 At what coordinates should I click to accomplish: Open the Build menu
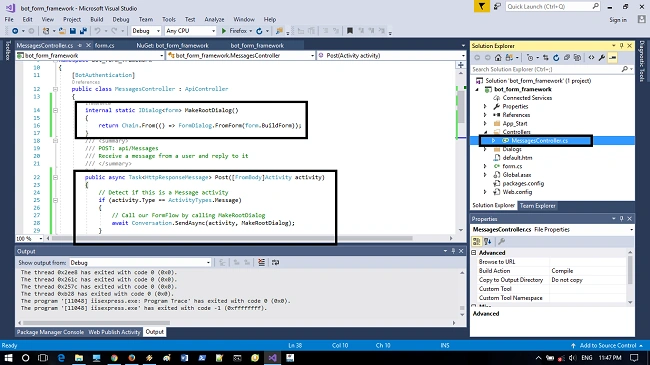97,19
